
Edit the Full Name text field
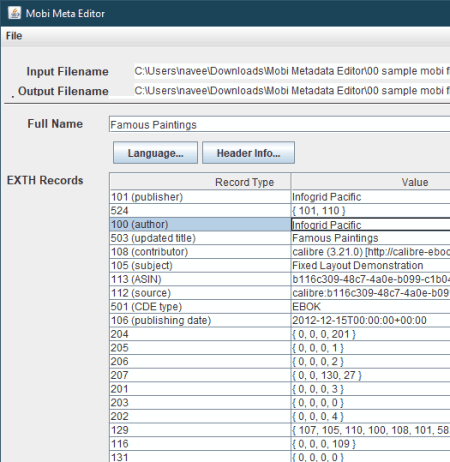click(279, 124)
